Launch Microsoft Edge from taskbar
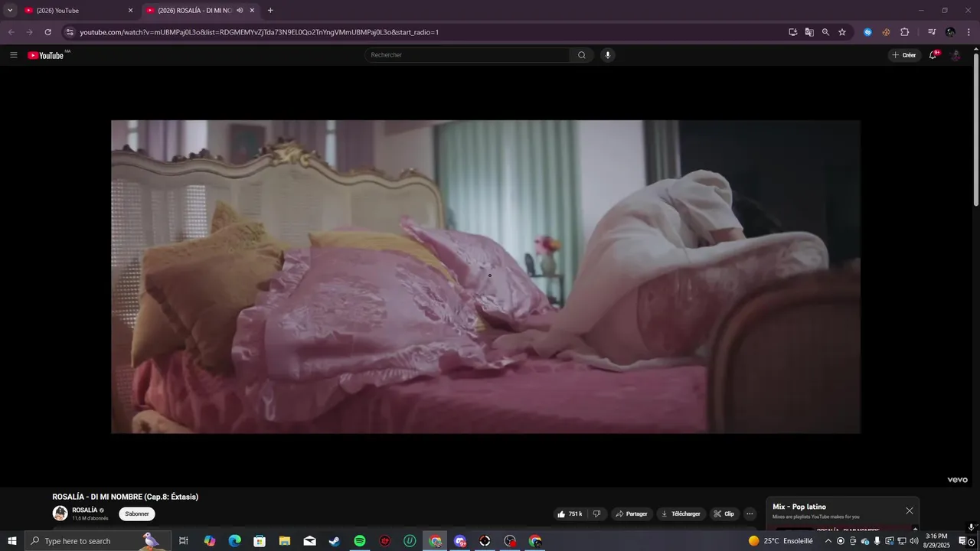Viewport: 980px width, 551px height. tap(234, 541)
